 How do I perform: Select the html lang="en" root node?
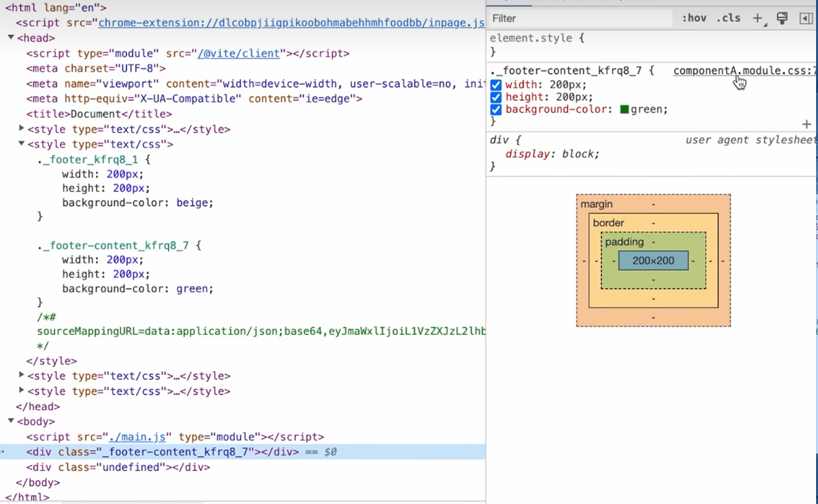[x=56, y=8]
